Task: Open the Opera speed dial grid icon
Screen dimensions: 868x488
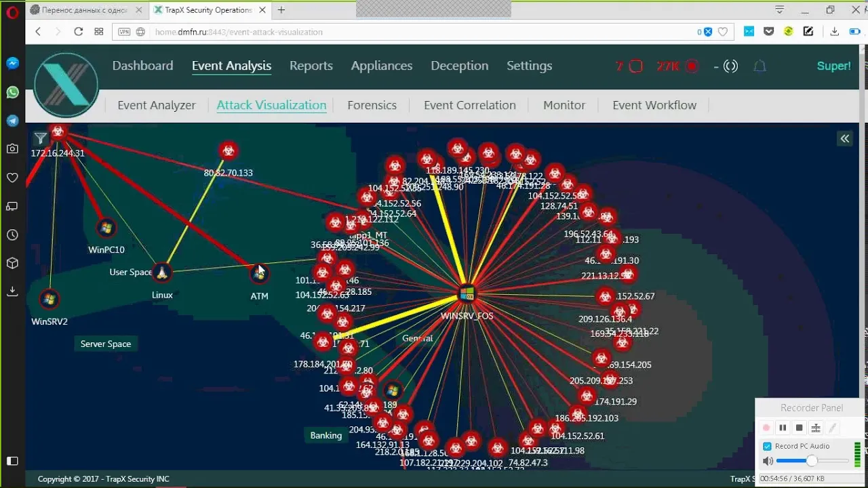Action: pyautogui.click(x=99, y=31)
